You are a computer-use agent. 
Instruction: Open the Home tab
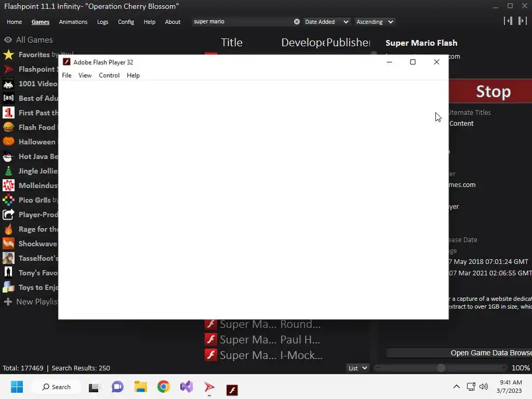click(x=14, y=22)
